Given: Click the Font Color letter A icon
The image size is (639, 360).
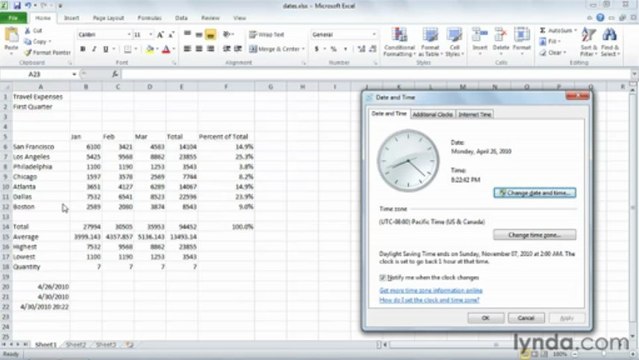Looking at the screenshot, I should pos(166,49).
